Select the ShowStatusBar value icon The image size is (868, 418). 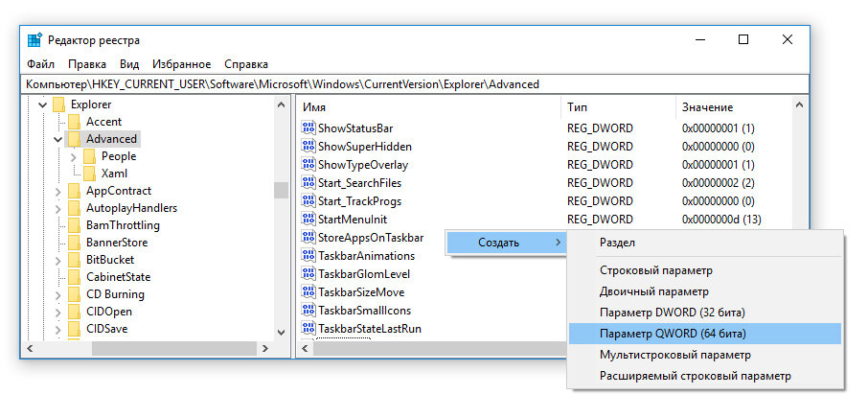(308, 128)
